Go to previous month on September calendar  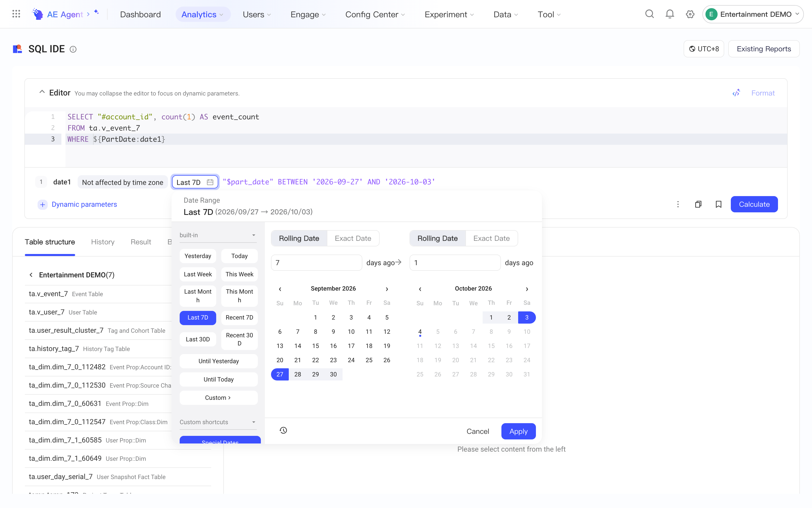click(x=280, y=289)
